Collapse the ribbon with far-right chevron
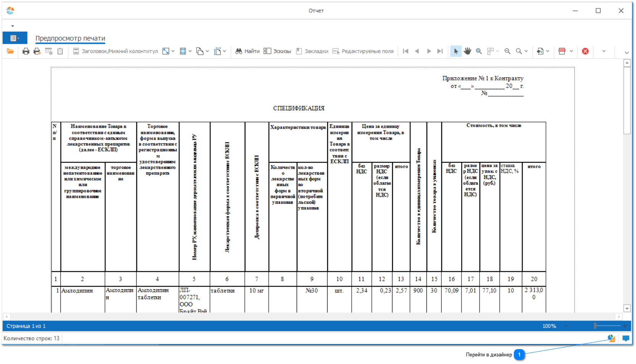This screenshot has height=364, width=636. click(x=626, y=52)
